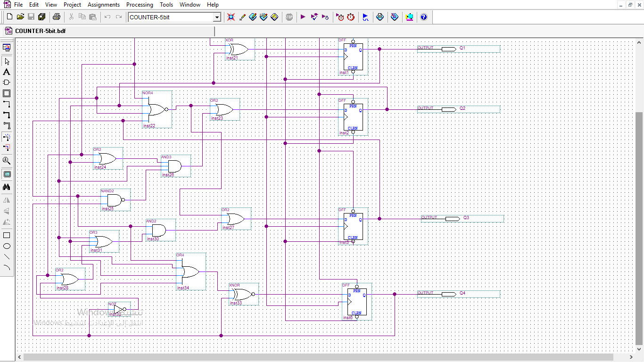
Task: Open the Processing menu
Action: (140, 4)
